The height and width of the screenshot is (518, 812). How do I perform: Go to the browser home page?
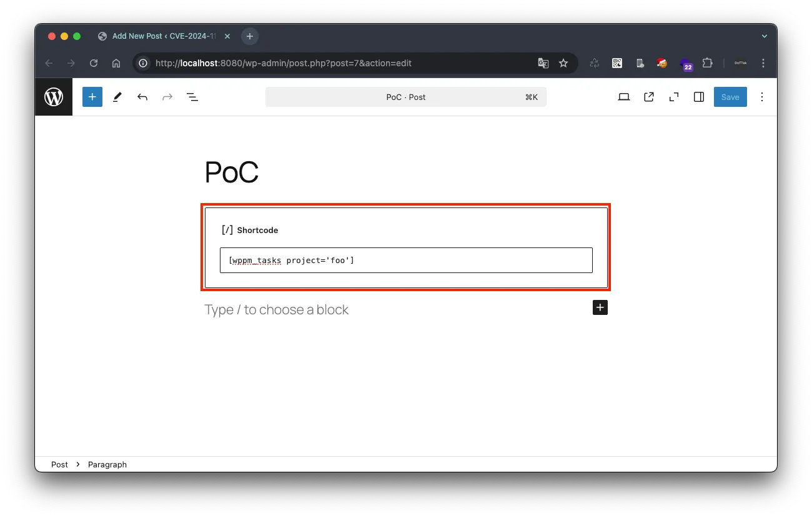[116, 63]
